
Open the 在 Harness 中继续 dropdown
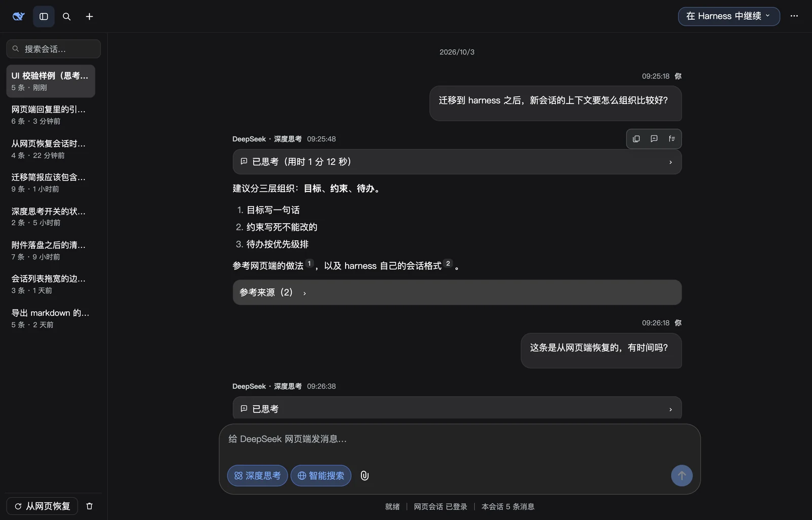729,16
